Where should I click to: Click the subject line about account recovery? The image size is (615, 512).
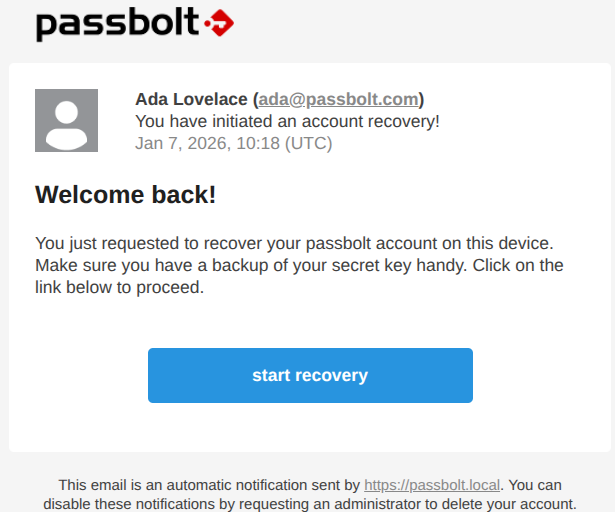[x=287, y=121]
